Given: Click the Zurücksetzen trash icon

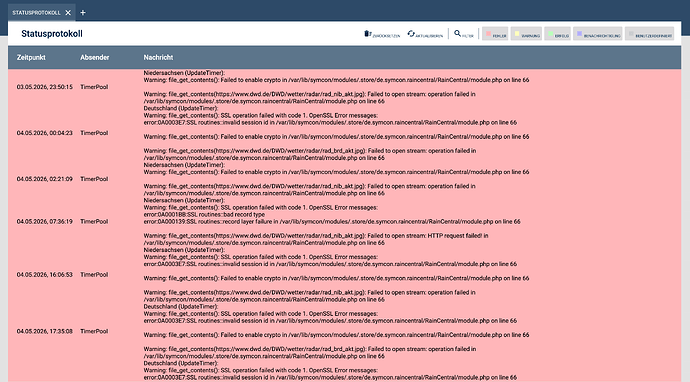Looking at the screenshot, I should 367,34.
